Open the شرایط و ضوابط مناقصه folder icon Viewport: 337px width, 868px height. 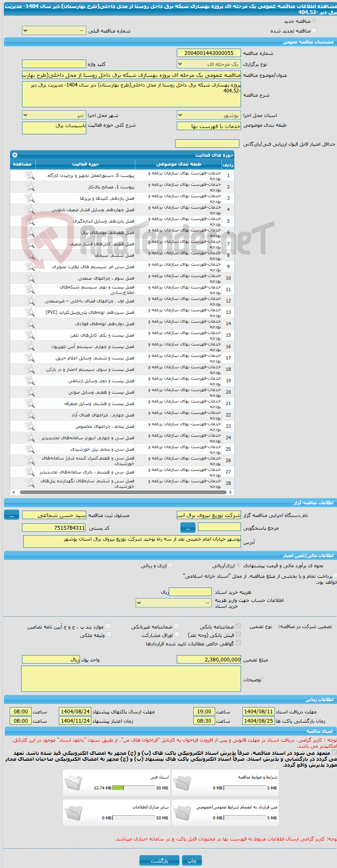click(x=182, y=783)
